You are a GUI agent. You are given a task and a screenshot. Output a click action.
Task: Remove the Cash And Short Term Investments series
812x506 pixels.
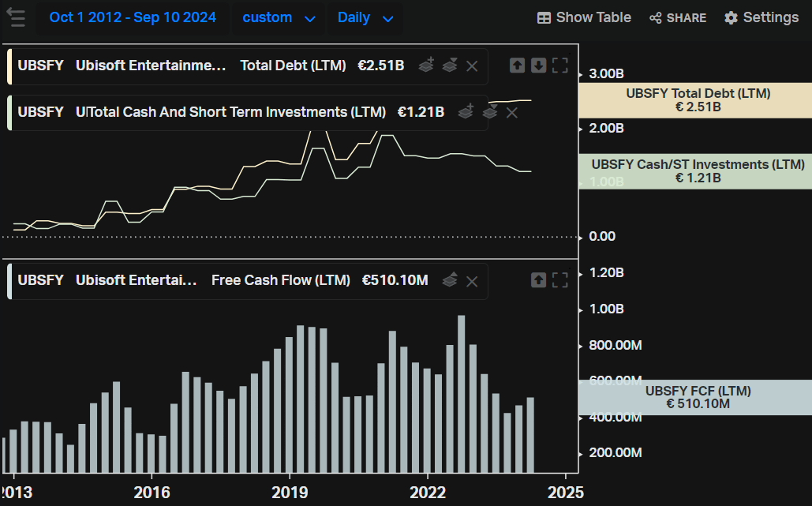[x=511, y=112]
